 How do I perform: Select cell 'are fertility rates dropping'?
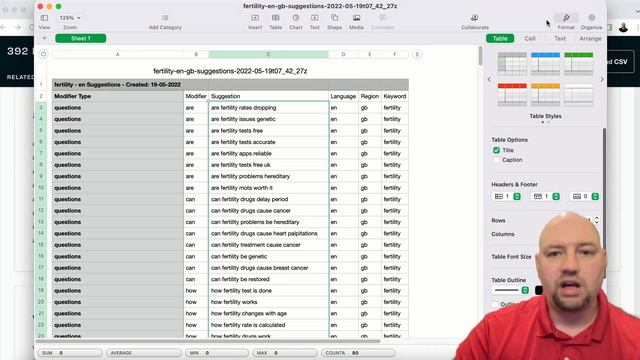269,108
